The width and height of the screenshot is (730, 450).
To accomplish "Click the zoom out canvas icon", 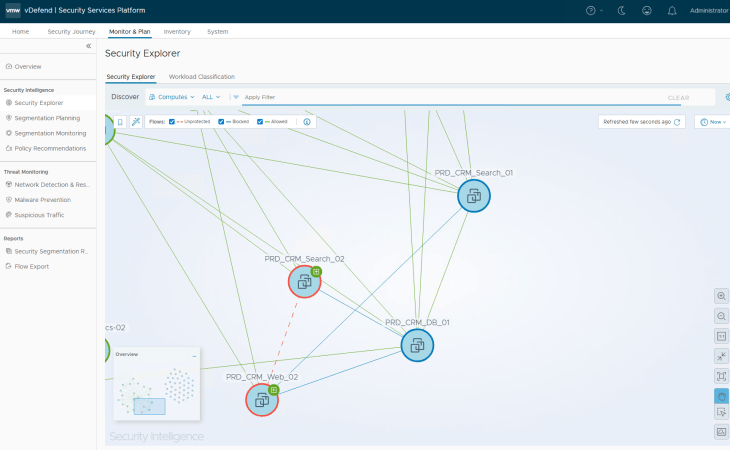I will pyautogui.click(x=721, y=316).
